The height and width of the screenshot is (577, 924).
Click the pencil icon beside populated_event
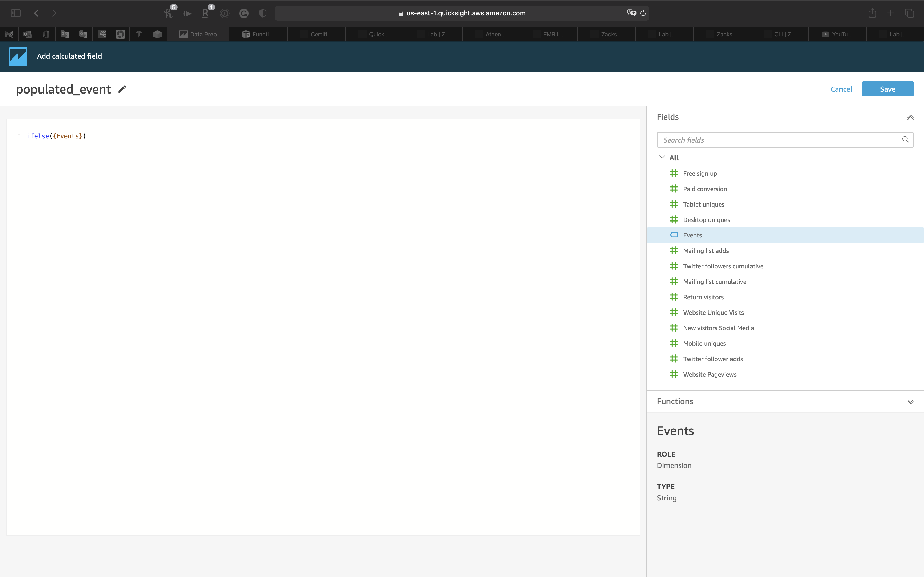tap(122, 89)
